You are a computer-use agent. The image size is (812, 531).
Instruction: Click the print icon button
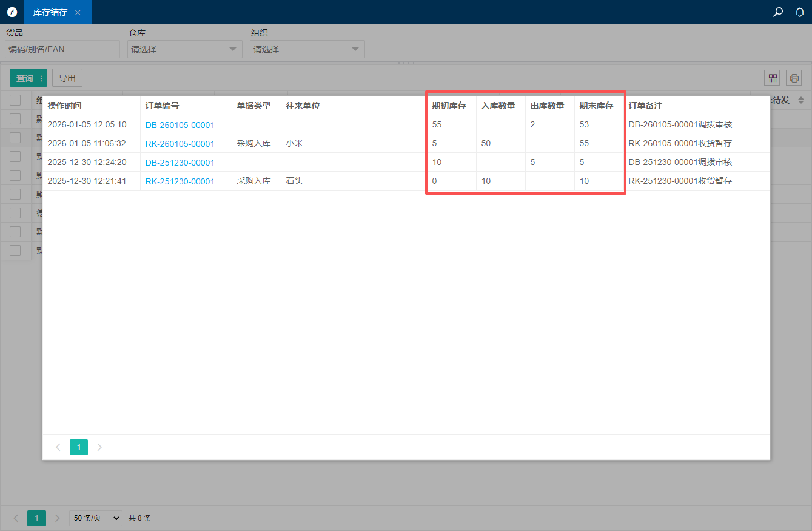[794, 78]
